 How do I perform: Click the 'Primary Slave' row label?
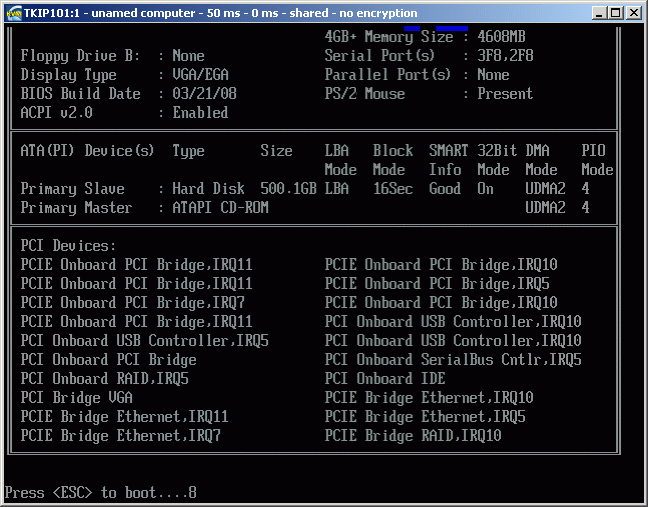click(x=72, y=189)
